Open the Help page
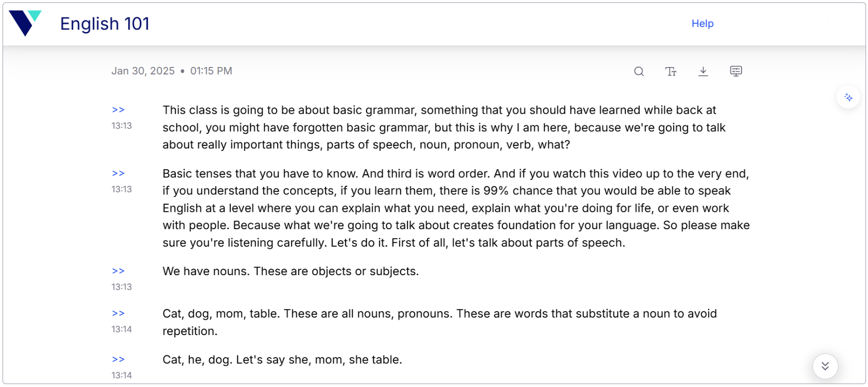The image size is (868, 387). [702, 23]
